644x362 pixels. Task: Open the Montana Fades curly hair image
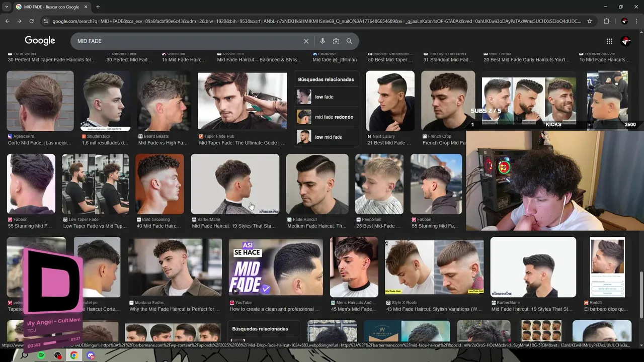click(x=175, y=267)
